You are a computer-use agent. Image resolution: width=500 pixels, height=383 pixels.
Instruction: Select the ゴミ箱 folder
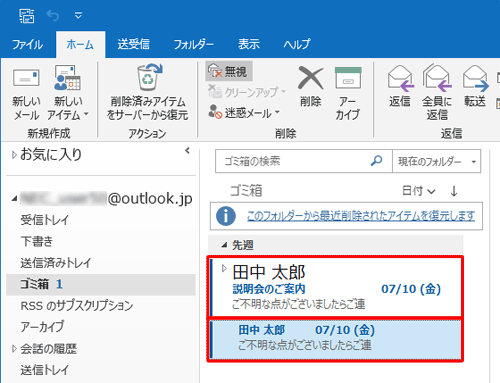point(101,284)
